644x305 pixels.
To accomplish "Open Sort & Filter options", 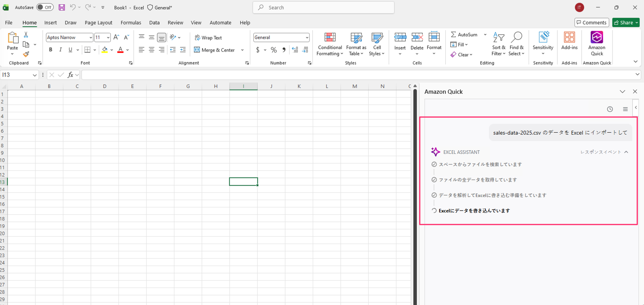I will click(x=498, y=44).
